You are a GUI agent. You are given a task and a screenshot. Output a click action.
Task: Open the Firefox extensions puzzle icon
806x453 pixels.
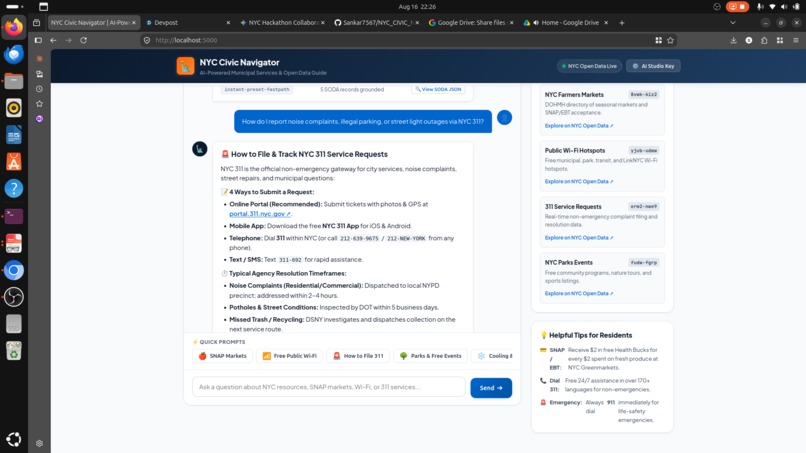tap(764, 40)
